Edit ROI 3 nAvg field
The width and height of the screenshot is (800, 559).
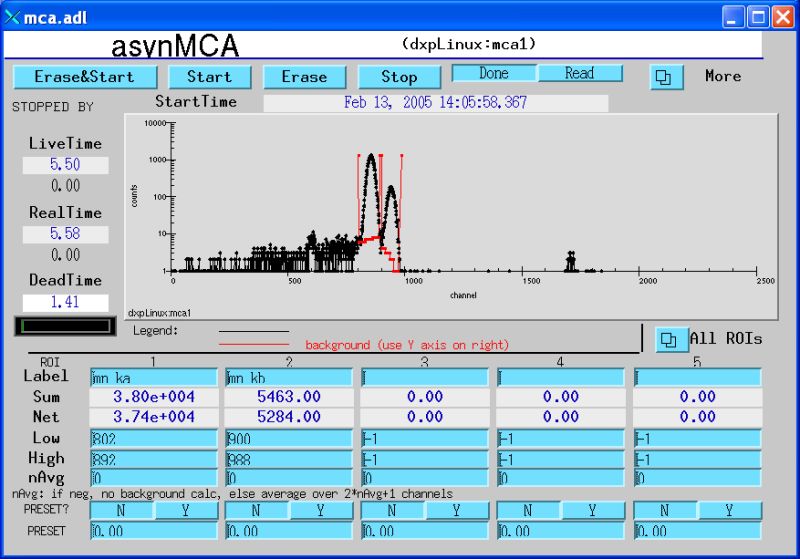[424, 478]
